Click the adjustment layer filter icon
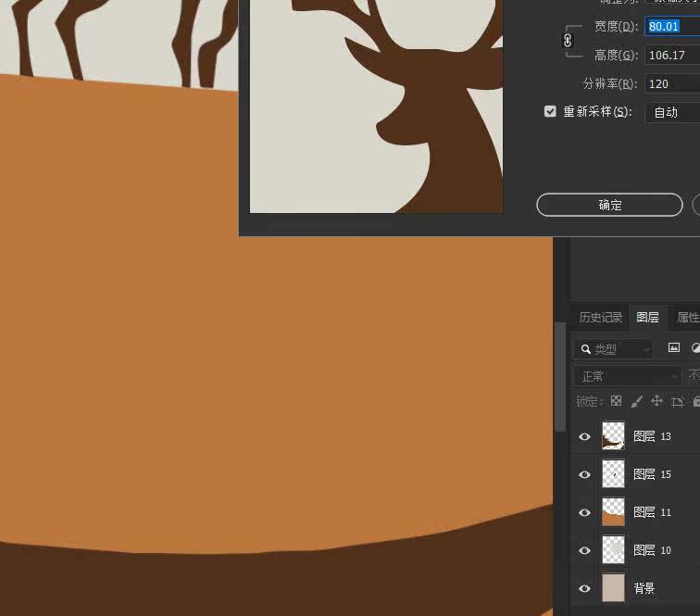Viewport: 700px width, 616px height. click(695, 347)
